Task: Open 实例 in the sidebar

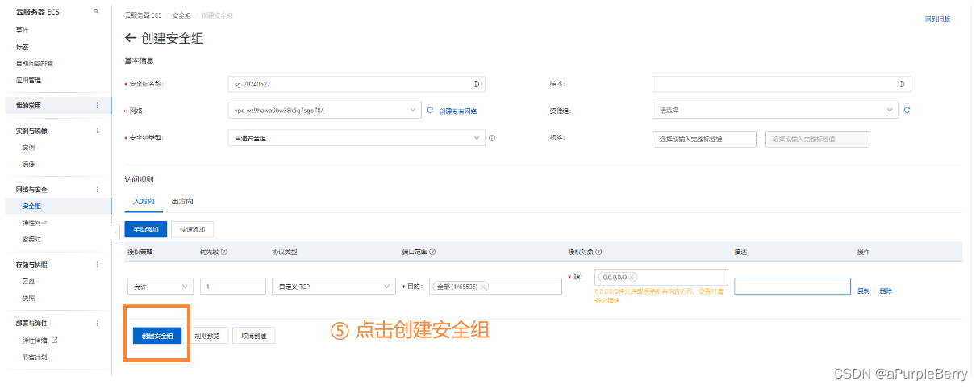Action: click(28, 148)
